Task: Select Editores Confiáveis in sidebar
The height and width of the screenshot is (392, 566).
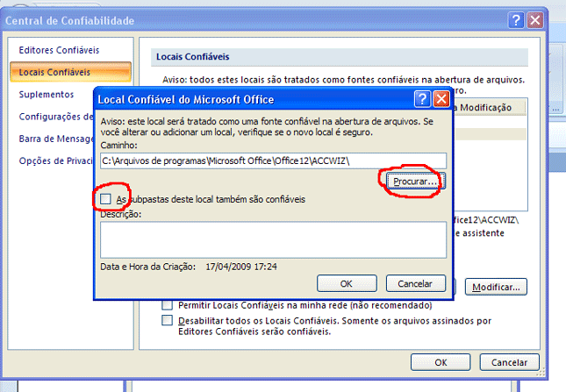Action: (x=59, y=50)
